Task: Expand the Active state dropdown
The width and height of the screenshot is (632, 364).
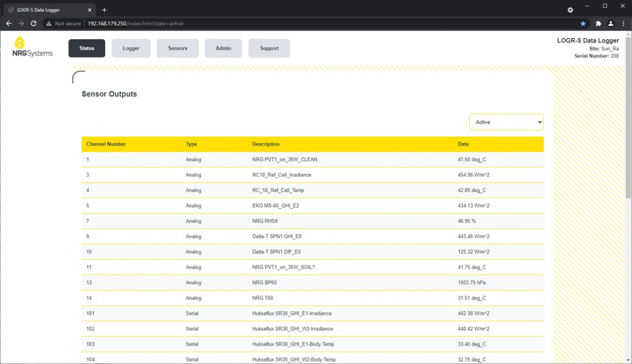Action: click(x=506, y=122)
